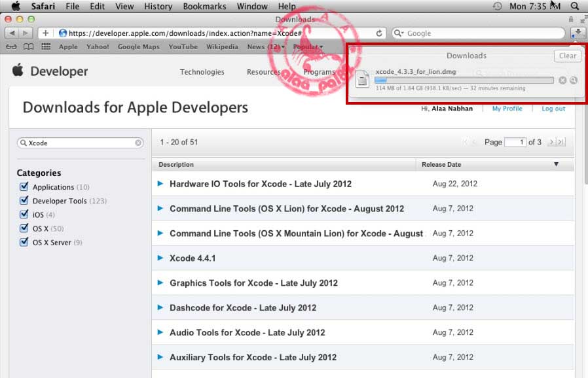Expand Command Line Tools Mountain Lion row
Image resolution: width=588 pixels, height=378 pixels.
click(160, 233)
